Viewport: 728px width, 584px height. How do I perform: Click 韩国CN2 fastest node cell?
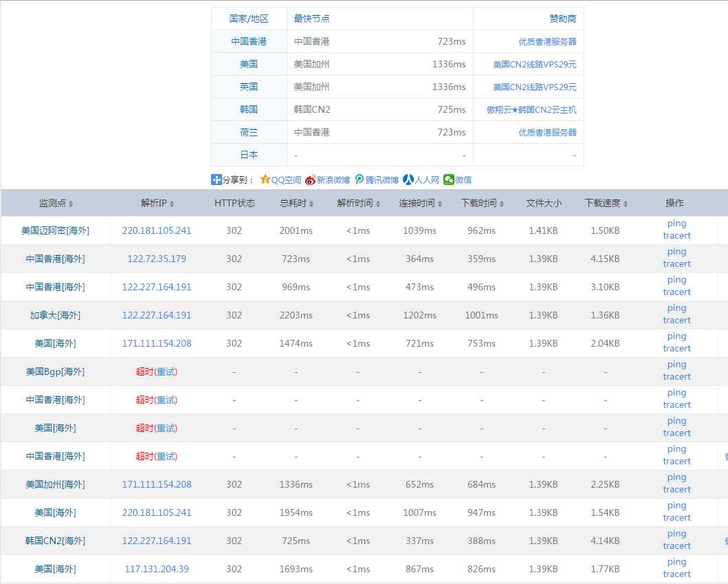click(x=312, y=109)
